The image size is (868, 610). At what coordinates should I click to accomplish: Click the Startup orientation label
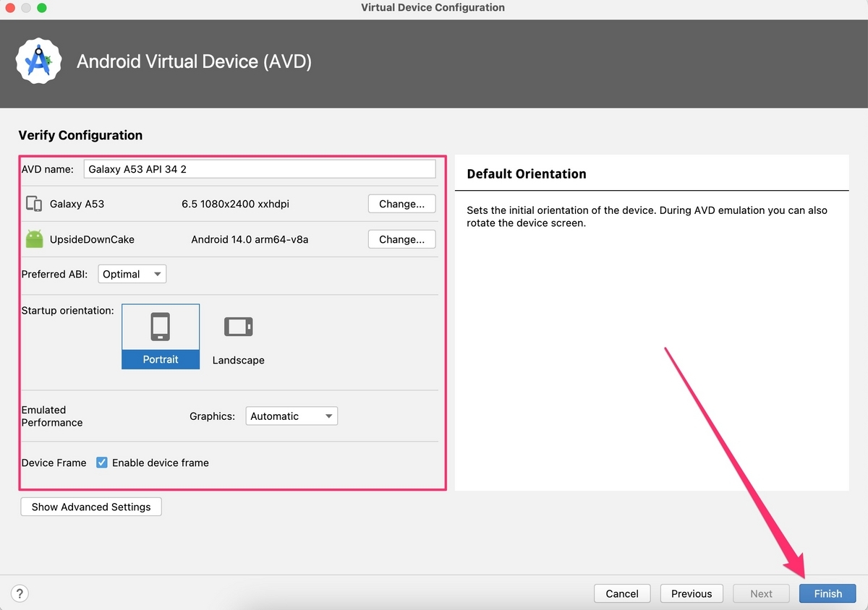coord(68,310)
